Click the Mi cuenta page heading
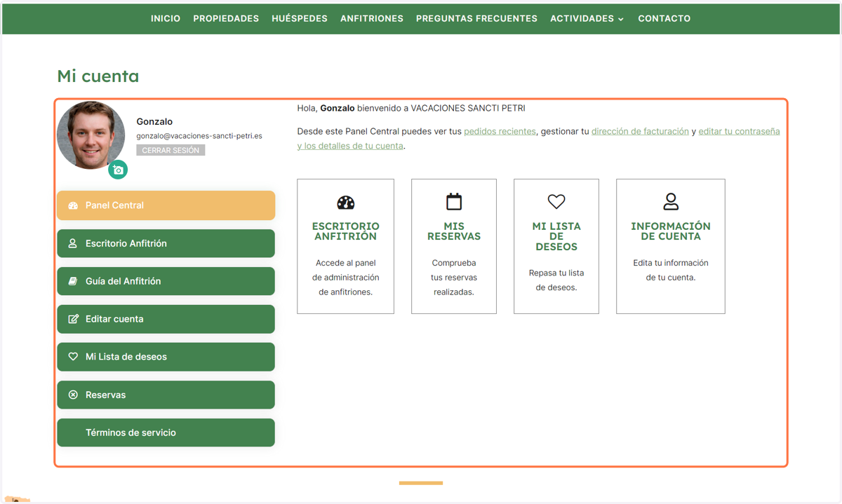The height and width of the screenshot is (504, 842). [x=98, y=76]
